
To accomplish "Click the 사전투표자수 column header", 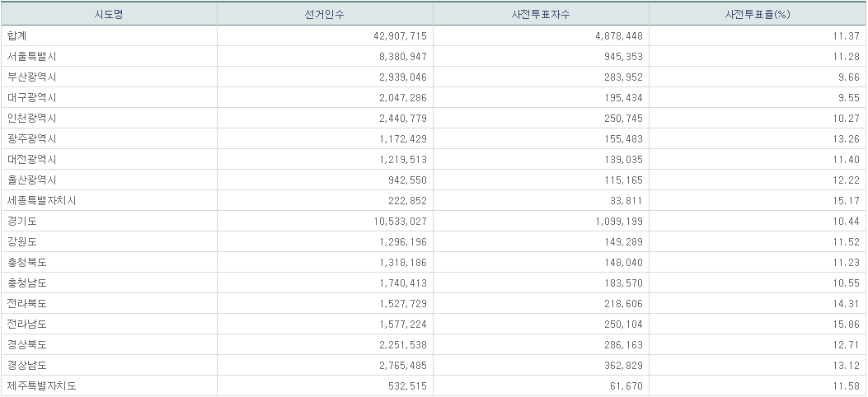I will [541, 15].
